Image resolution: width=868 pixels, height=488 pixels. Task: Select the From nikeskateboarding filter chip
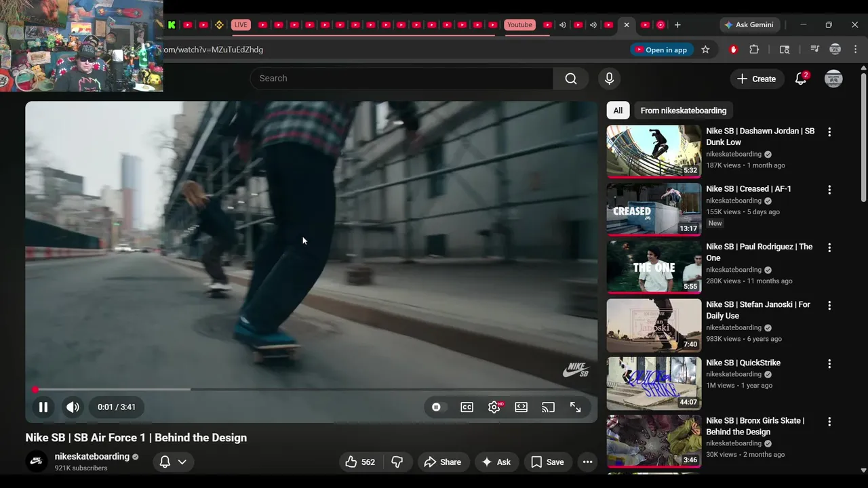point(684,110)
